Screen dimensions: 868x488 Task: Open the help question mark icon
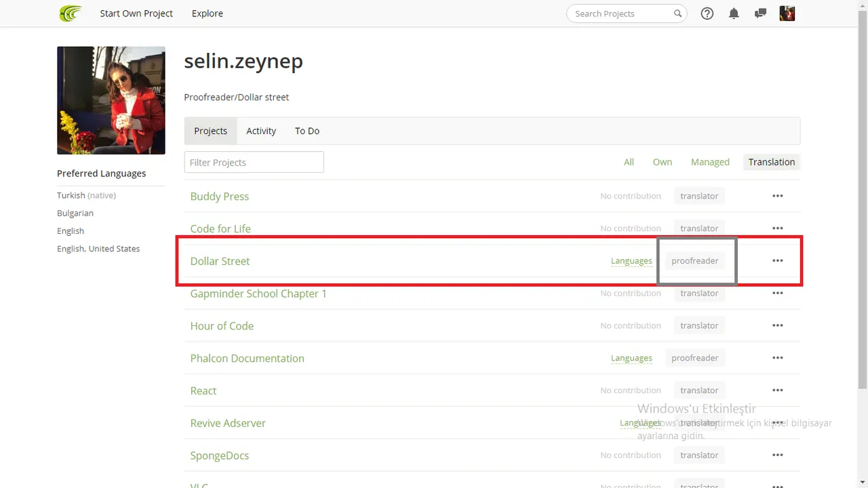(x=707, y=14)
